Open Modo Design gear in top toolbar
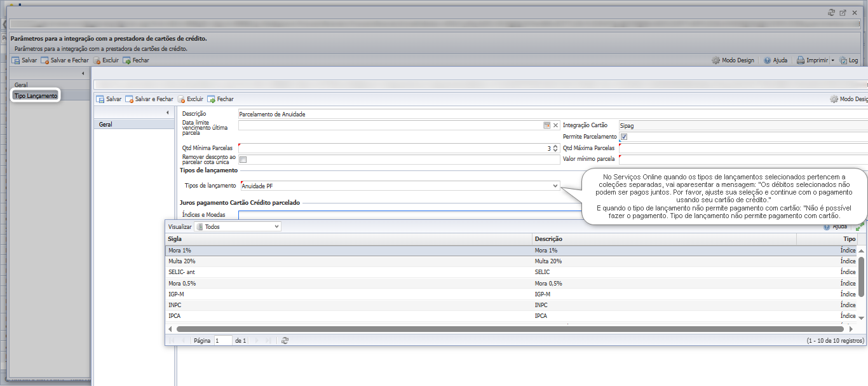This screenshot has height=386, width=868. [716, 60]
